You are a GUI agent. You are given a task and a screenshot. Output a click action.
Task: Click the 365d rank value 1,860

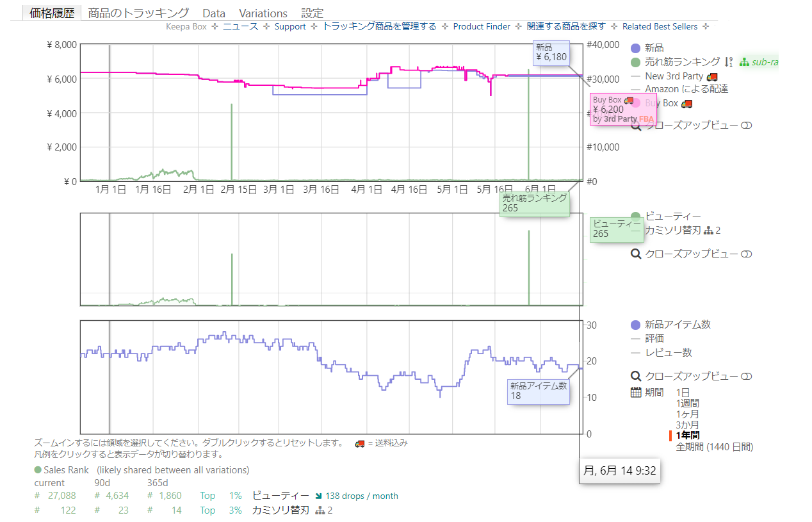point(170,496)
